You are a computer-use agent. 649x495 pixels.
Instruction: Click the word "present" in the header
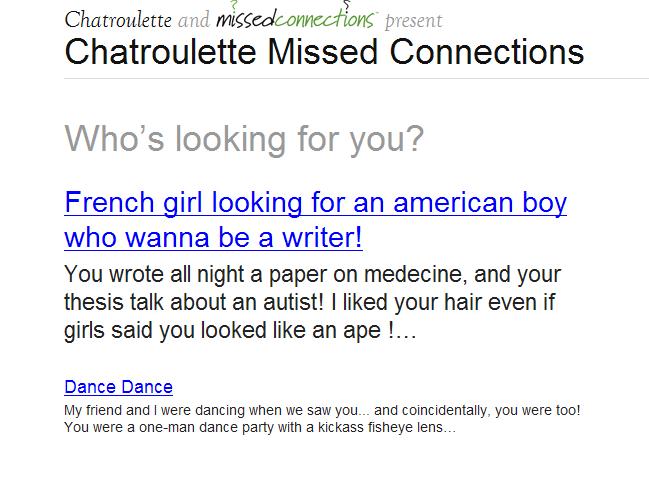[x=413, y=20]
